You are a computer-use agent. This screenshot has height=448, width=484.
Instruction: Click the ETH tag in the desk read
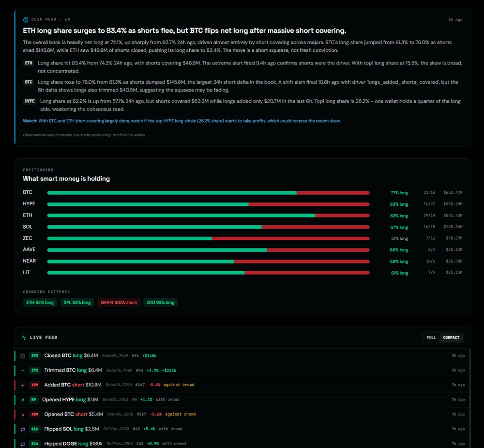(29, 63)
